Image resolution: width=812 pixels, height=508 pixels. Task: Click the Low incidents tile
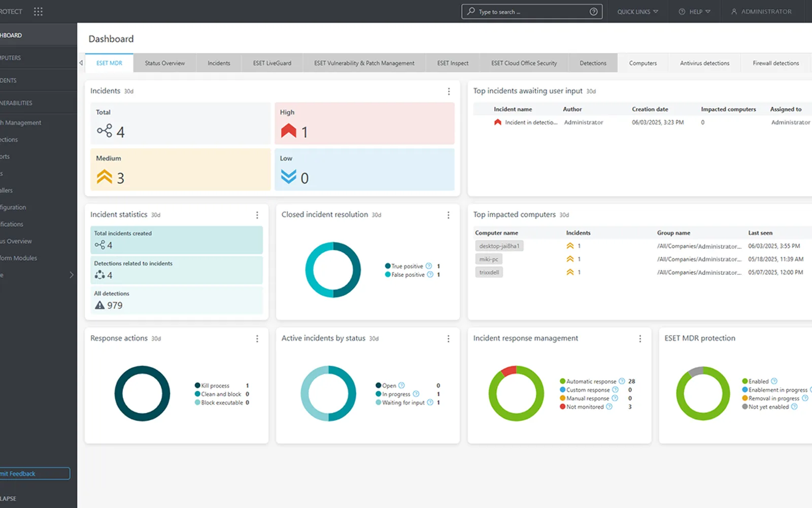364,169
